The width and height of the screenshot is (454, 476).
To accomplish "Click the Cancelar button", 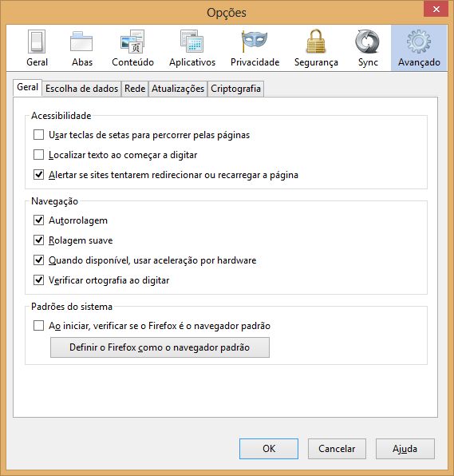I will coord(337,448).
